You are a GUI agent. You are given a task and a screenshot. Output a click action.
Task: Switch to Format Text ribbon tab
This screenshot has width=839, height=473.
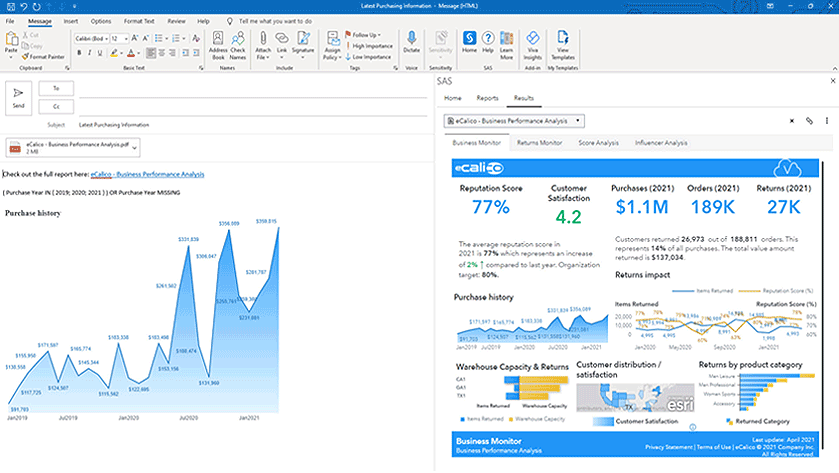(x=139, y=21)
